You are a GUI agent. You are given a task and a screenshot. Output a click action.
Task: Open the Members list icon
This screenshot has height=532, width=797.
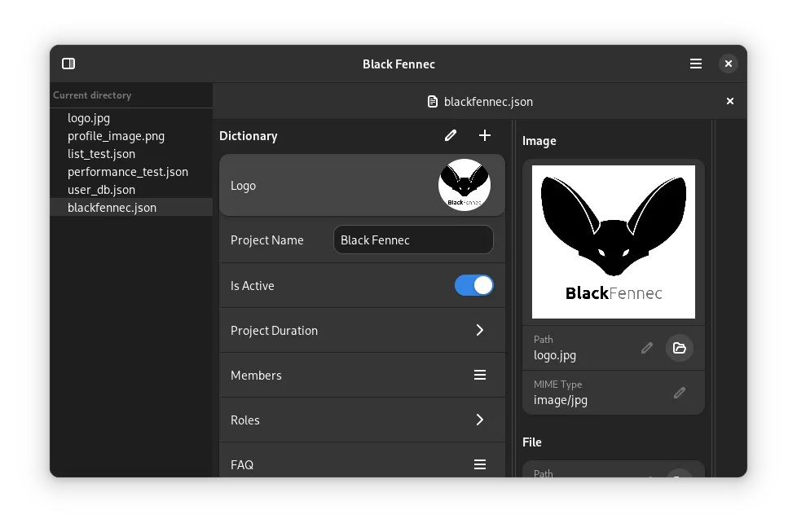pos(480,375)
